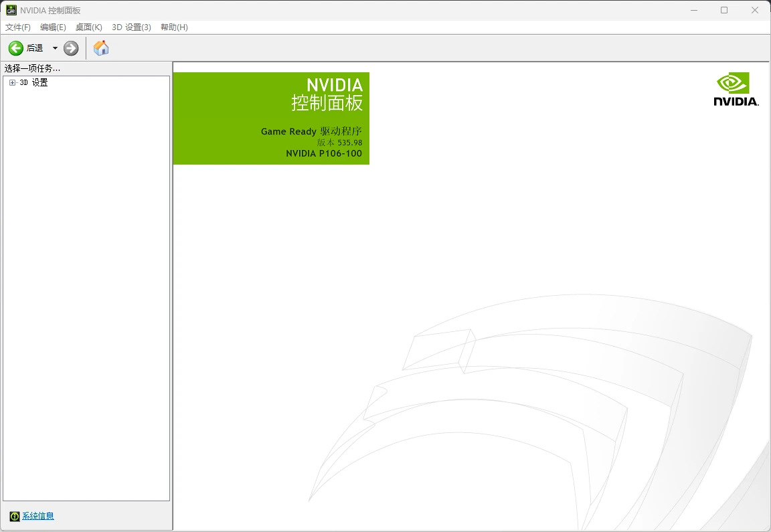Open the 桌面(K) menu
771x532 pixels.
(x=89, y=27)
